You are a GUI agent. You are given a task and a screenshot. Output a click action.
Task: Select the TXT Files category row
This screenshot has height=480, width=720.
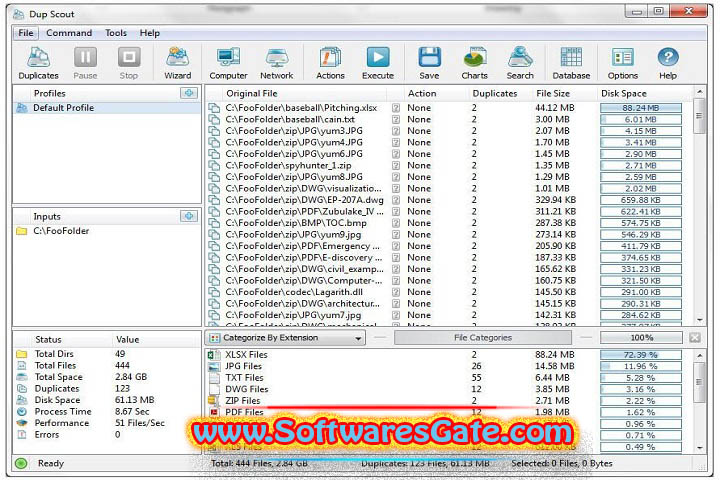coord(445,378)
